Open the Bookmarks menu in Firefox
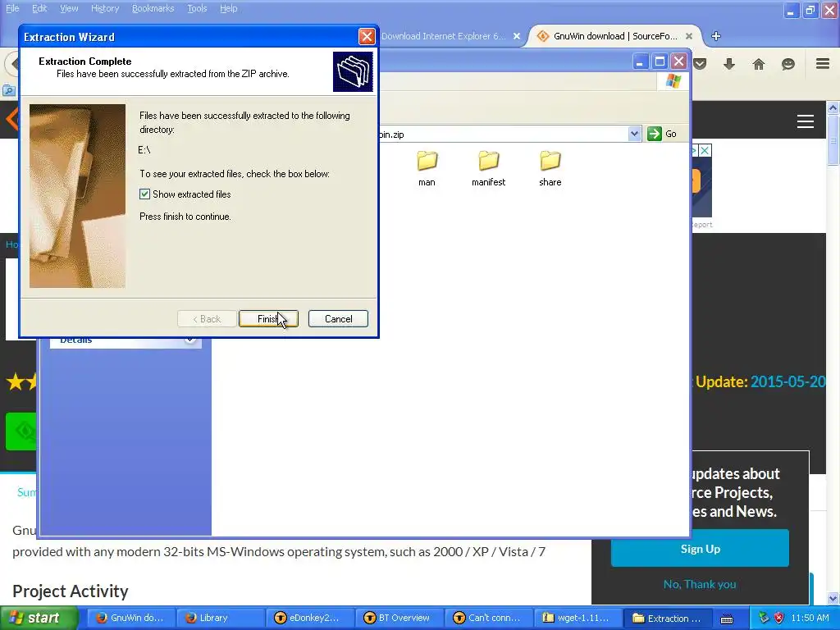 click(153, 8)
